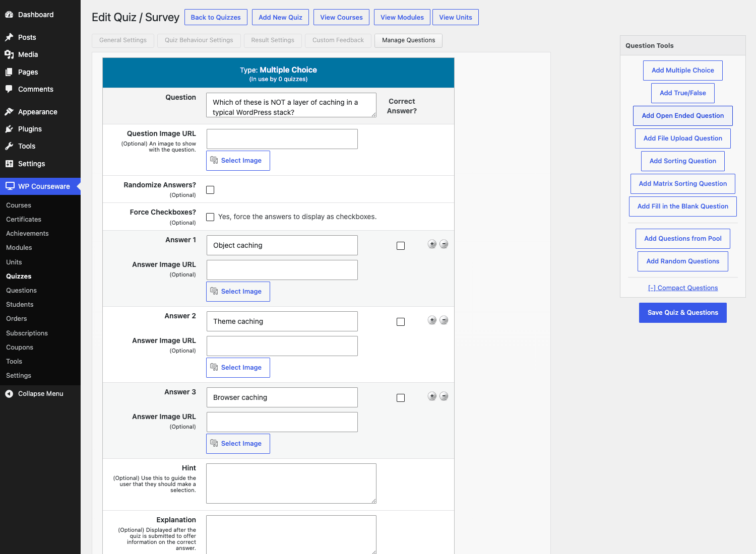This screenshot has height=554, width=756.
Task: Switch to Custom Feedback tab
Action: point(338,40)
